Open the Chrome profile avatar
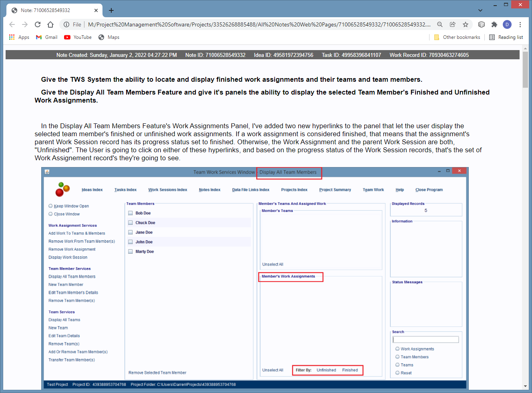The image size is (532, 393). [507, 24]
